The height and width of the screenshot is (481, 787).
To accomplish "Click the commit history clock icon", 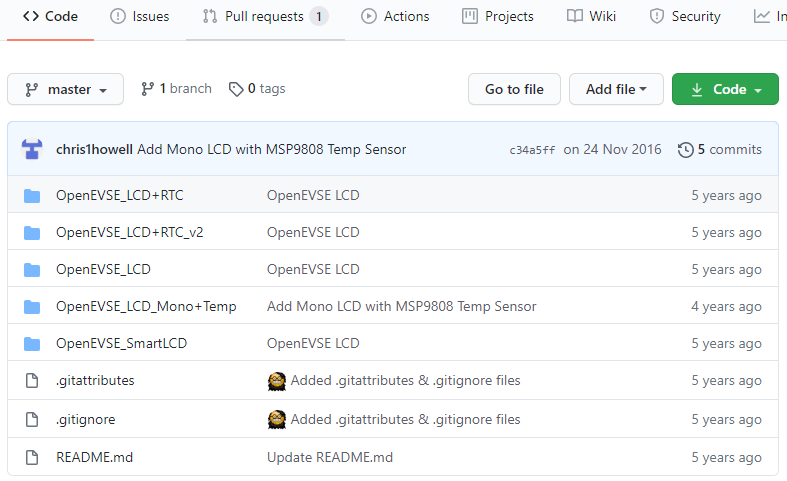I will tap(686, 150).
